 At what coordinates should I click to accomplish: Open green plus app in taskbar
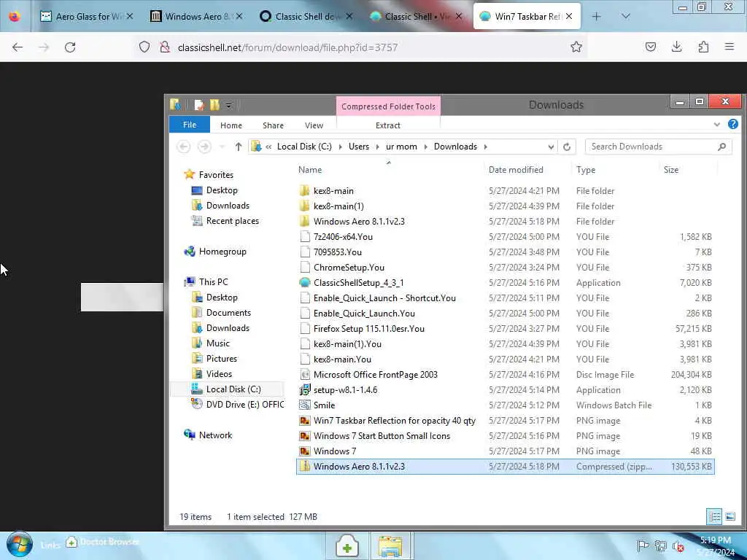click(347, 546)
